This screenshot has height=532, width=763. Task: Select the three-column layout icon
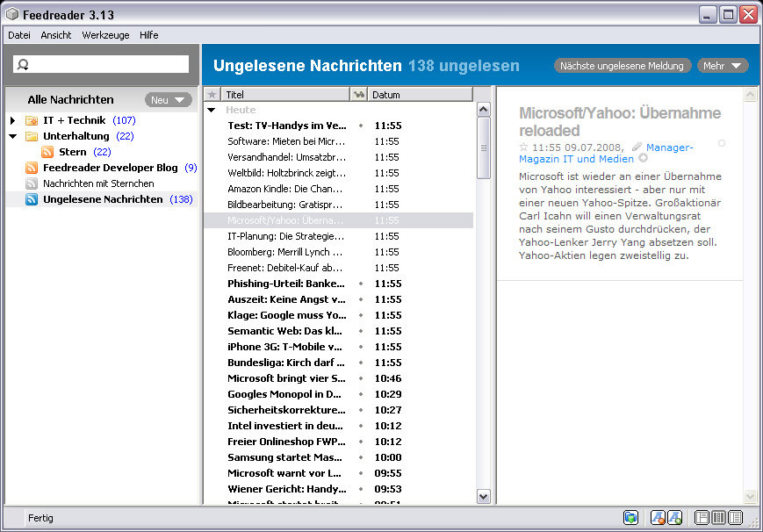pyautogui.click(x=718, y=517)
